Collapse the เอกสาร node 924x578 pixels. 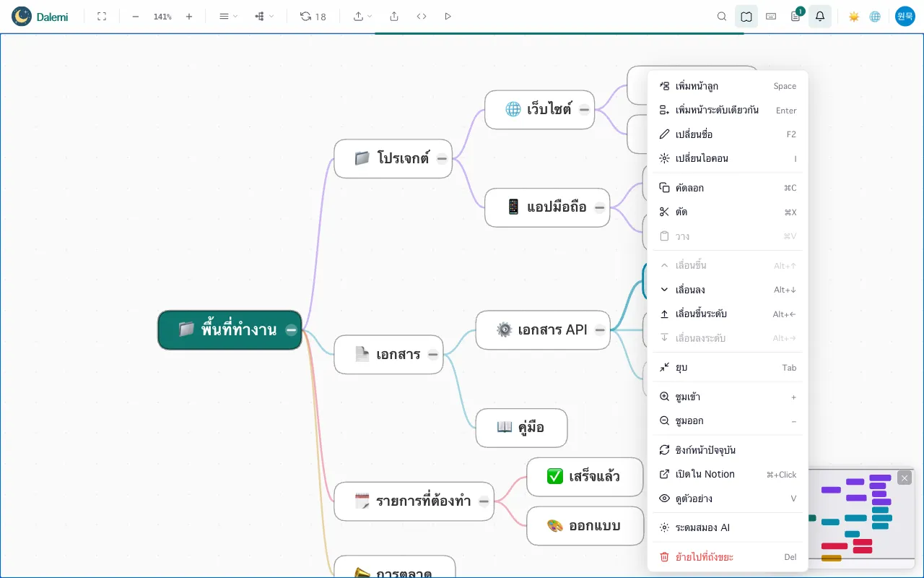(x=432, y=354)
